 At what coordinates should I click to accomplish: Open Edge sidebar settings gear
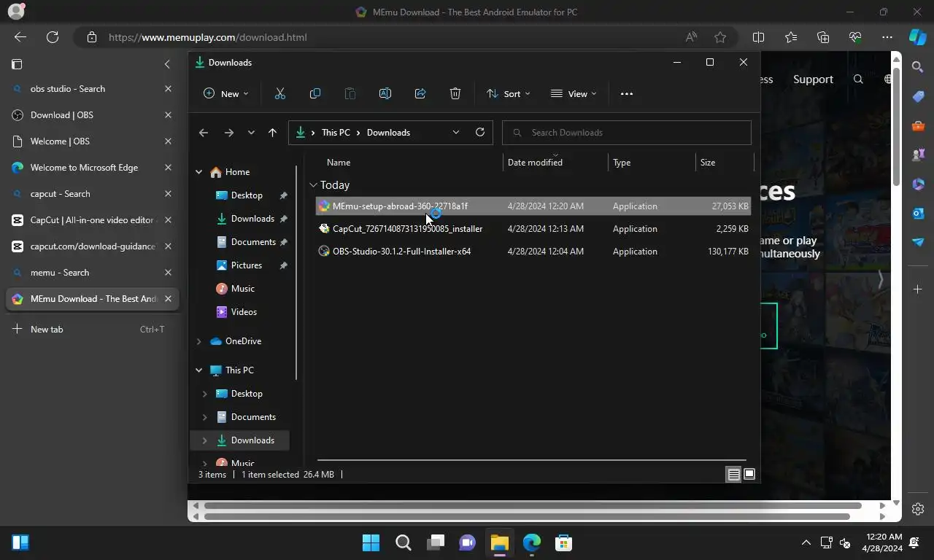[x=918, y=509]
